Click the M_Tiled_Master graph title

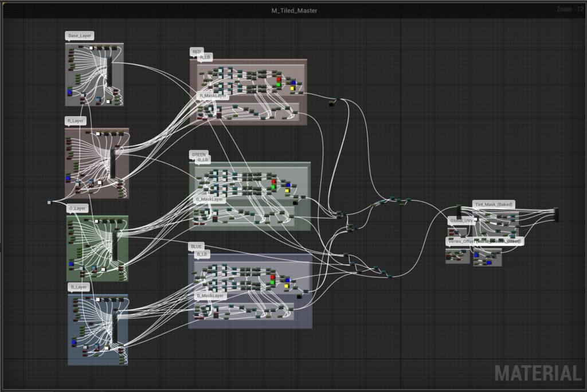[294, 10]
